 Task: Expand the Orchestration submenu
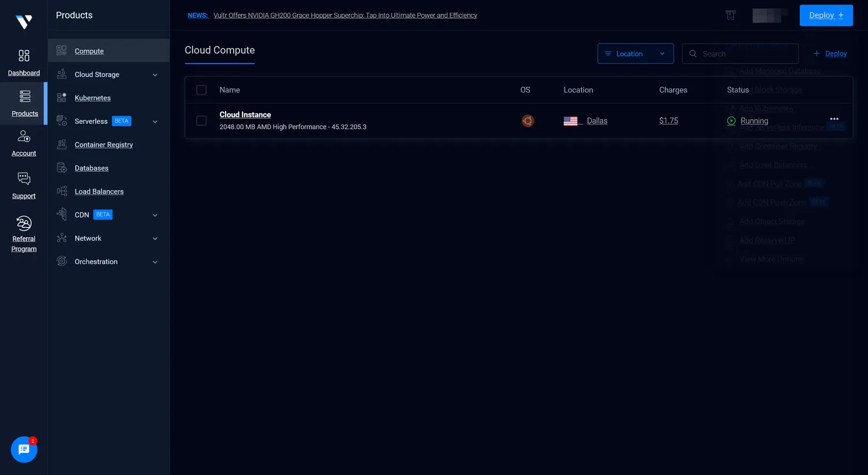155,262
